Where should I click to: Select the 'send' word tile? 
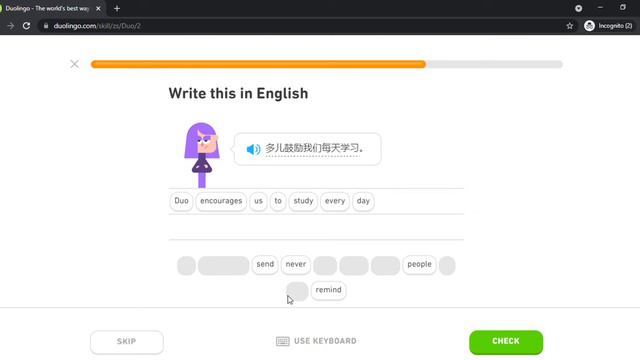[x=265, y=264]
